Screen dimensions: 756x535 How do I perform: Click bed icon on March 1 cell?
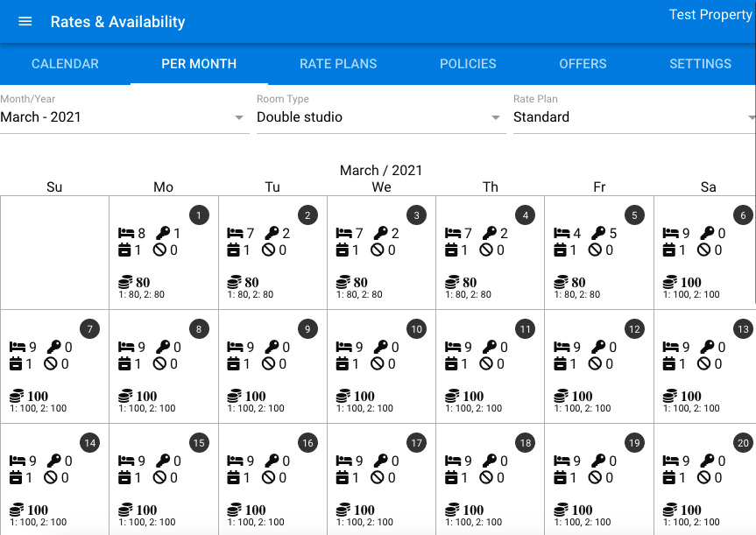(126, 233)
